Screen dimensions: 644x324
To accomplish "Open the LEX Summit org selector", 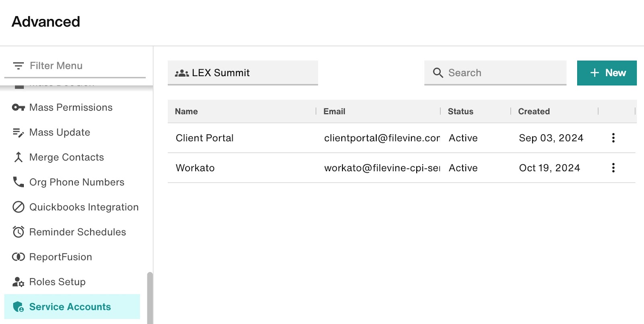I will point(243,73).
